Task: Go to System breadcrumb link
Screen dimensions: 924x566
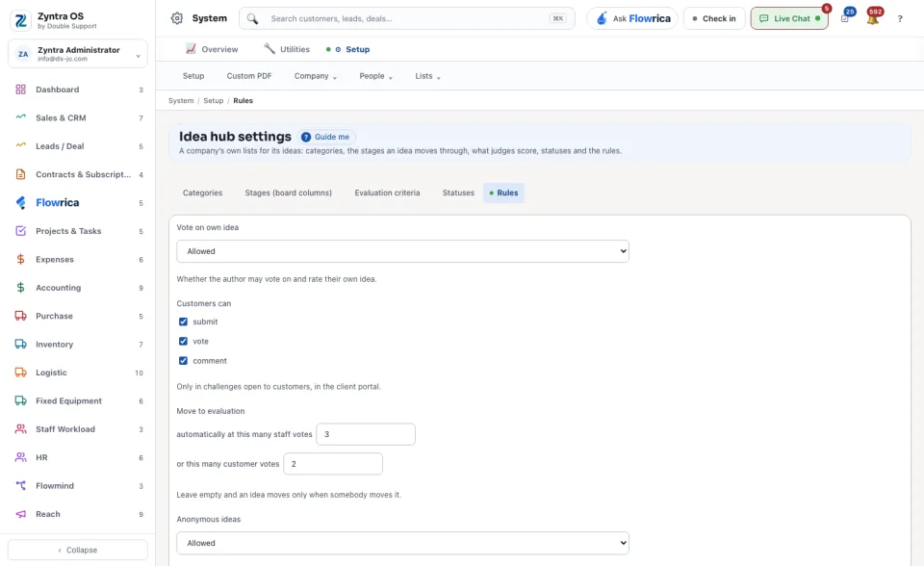Action: click(181, 101)
